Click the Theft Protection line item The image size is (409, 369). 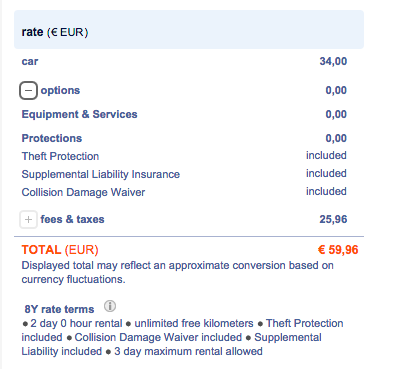(60, 156)
